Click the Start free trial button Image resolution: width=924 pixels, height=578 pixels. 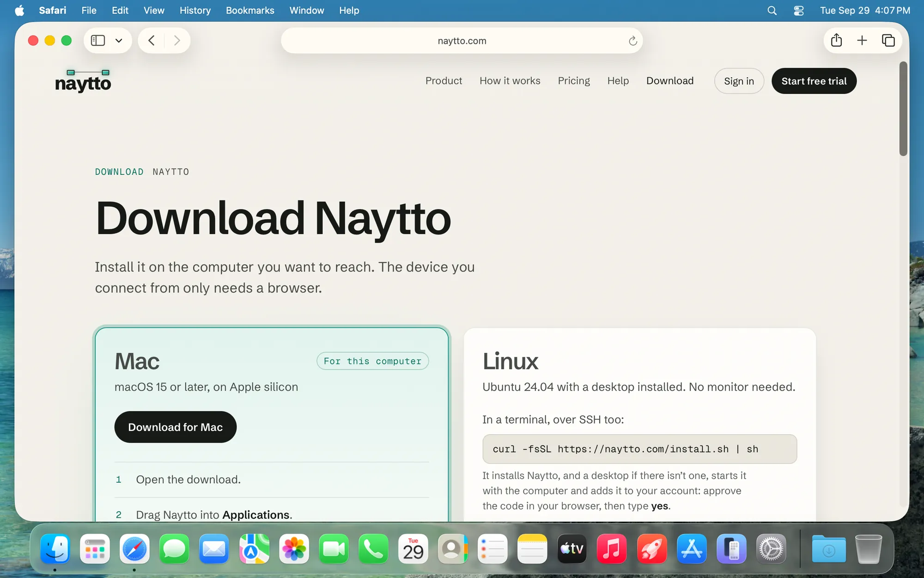(x=814, y=81)
